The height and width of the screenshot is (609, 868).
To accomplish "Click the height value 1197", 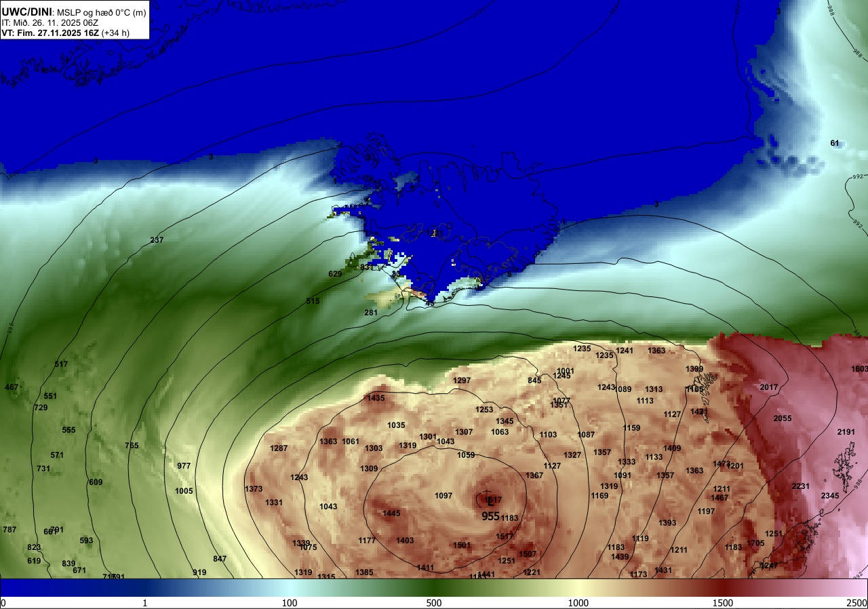I will pyautogui.click(x=706, y=511).
